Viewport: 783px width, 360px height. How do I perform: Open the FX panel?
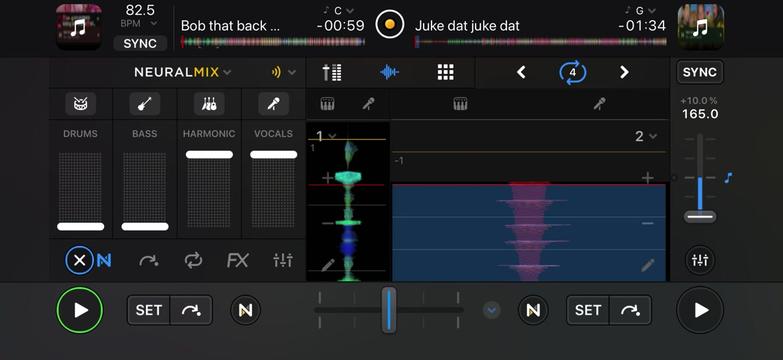pyautogui.click(x=237, y=260)
